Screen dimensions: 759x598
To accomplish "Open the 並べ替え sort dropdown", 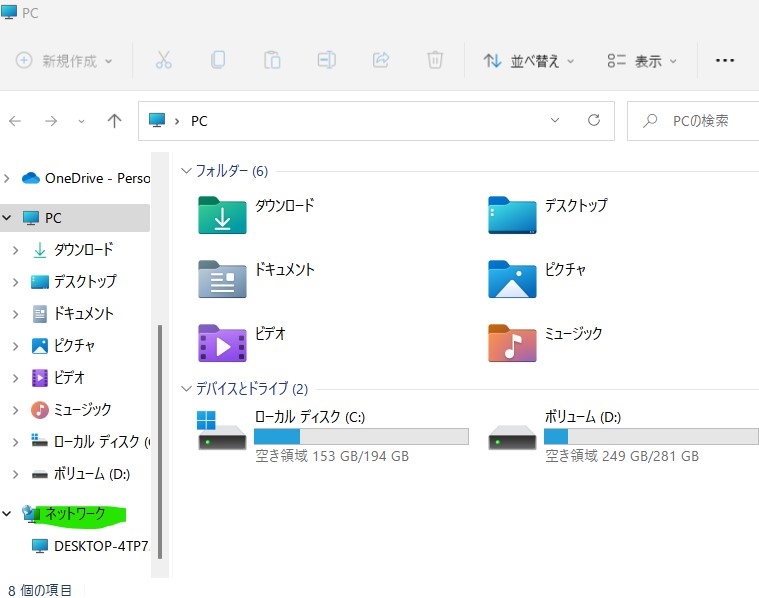I will pyautogui.click(x=529, y=61).
